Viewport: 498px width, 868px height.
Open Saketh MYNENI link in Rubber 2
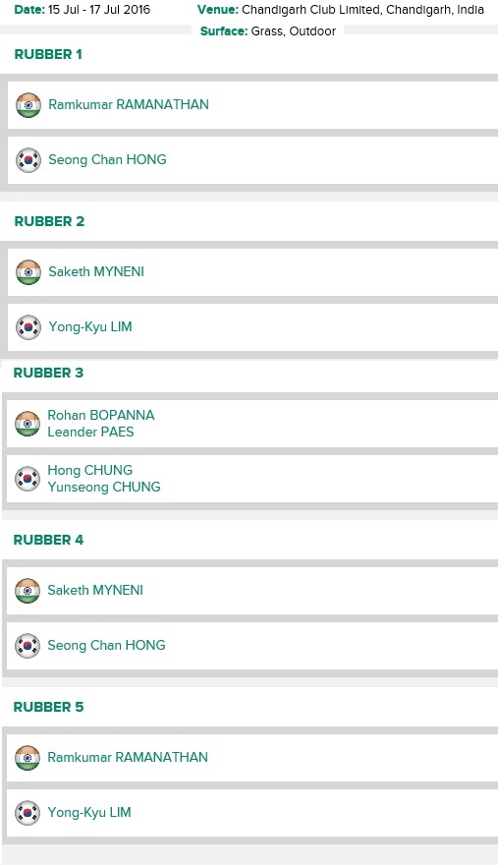96,272
